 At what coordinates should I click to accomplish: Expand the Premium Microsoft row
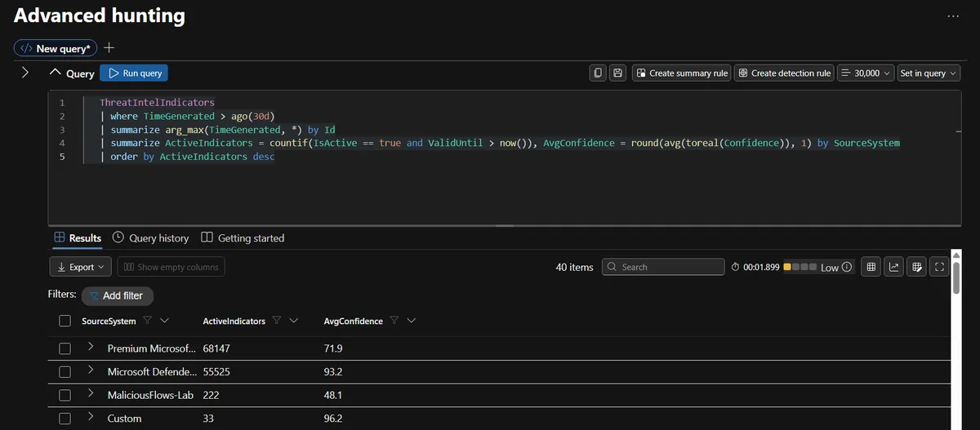click(x=91, y=348)
